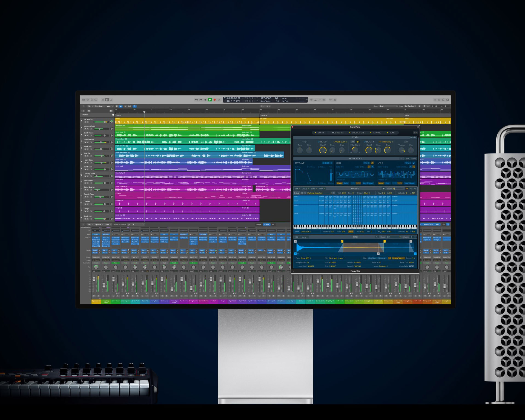
Task: Click the Scissors editors toolbar icon
Action: point(111,100)
